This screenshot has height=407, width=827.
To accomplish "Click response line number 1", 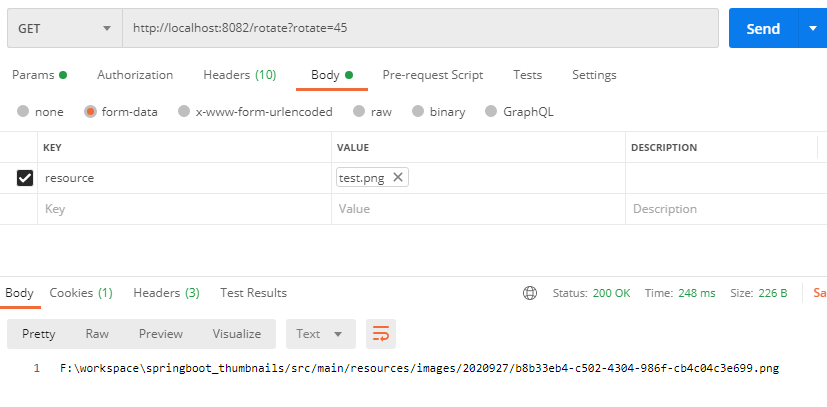I will (x=36, y=368).
